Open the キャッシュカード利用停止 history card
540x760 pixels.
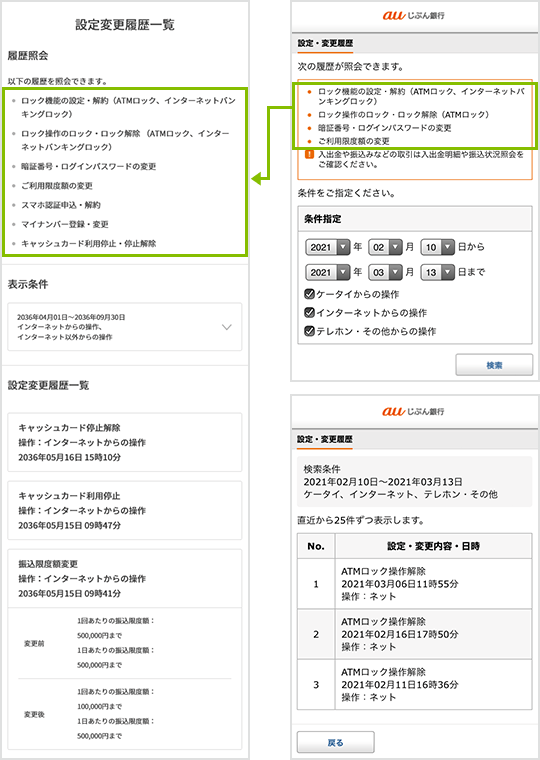(x=125, y=510)
